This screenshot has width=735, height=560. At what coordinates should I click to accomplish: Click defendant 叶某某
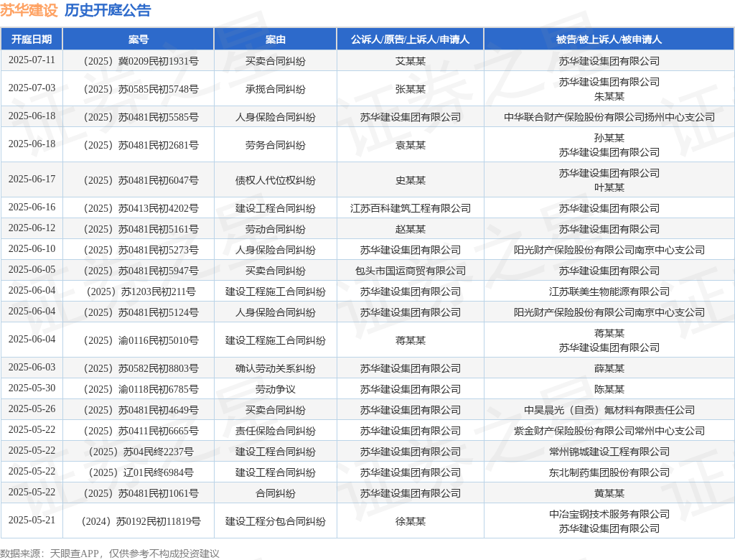coord(609,187)
